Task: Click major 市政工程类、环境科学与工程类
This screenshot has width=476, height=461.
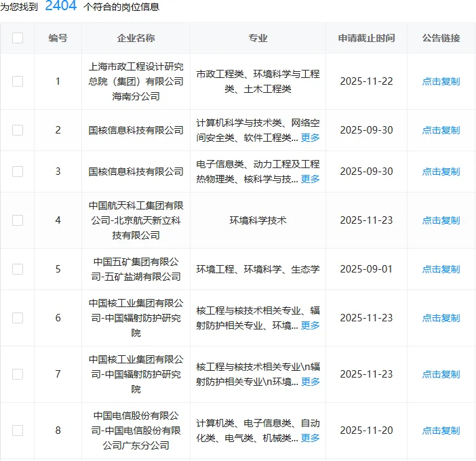Action: 258,81
